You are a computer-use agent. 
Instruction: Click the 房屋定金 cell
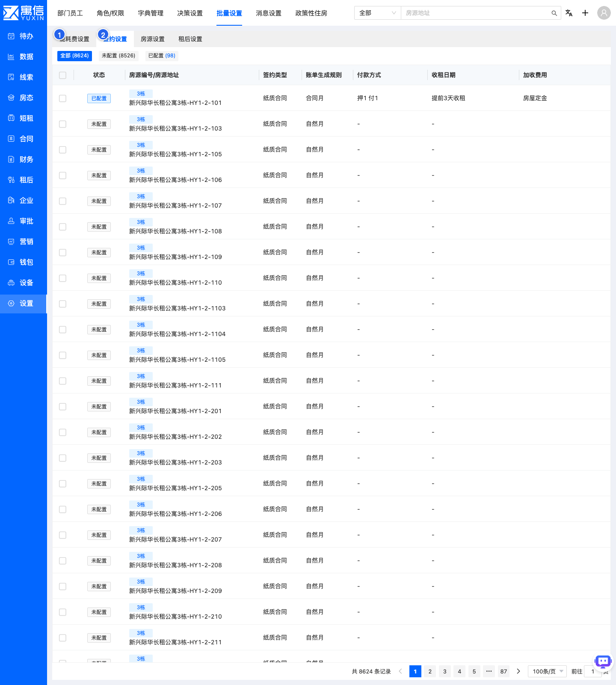coord(535,98)
